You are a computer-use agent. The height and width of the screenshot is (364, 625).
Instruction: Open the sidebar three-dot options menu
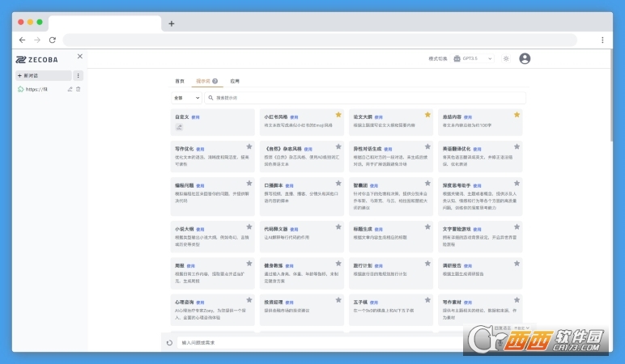click(x=78, y=75)
